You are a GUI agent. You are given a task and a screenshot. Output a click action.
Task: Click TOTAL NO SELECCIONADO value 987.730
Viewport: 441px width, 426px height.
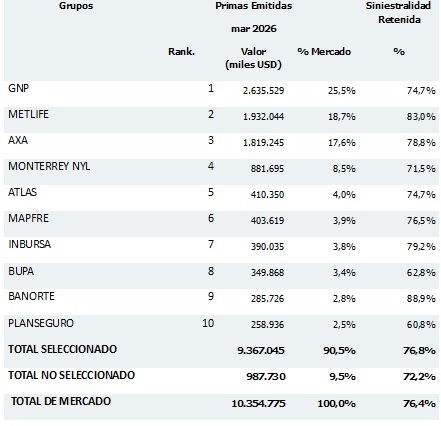(266, 377)
